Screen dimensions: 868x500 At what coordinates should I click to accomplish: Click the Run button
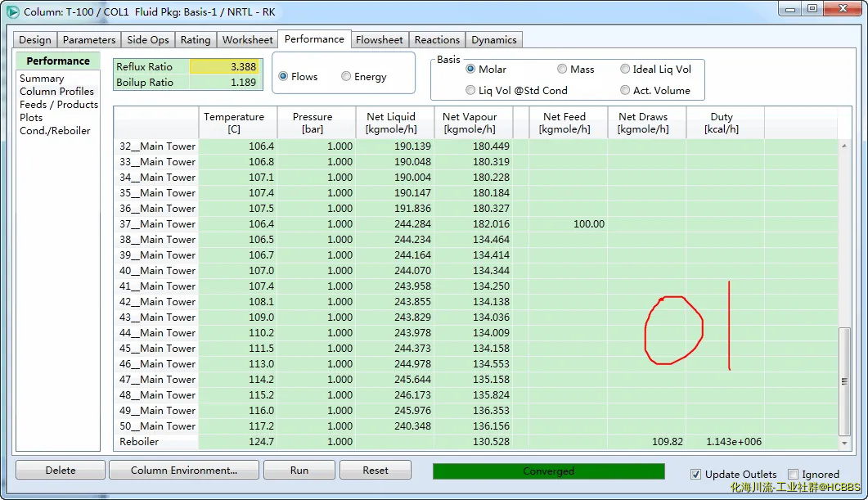pyautogui.click(x=299, y=470)
